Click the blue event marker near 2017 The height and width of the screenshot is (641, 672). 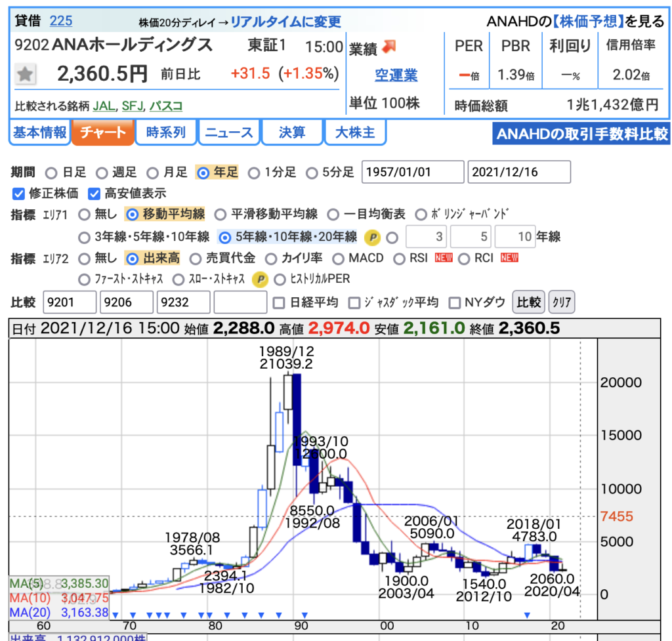(527, 615)
